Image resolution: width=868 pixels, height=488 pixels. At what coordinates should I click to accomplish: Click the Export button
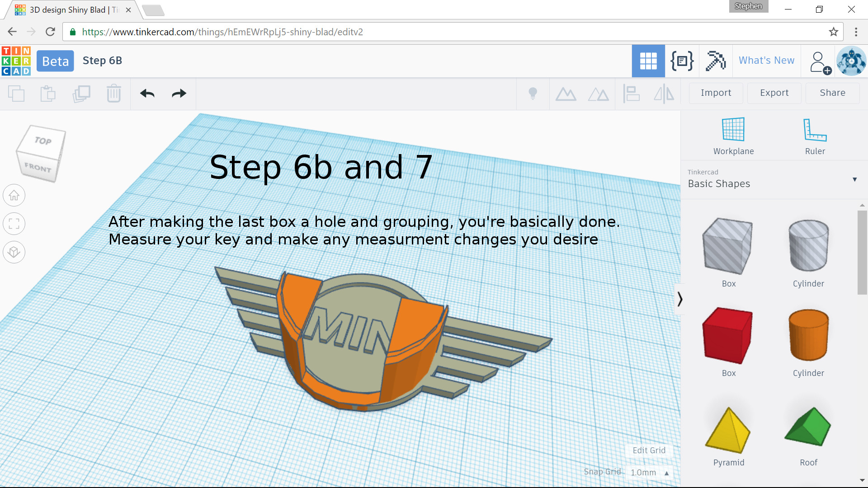click(x=774, y=93)
